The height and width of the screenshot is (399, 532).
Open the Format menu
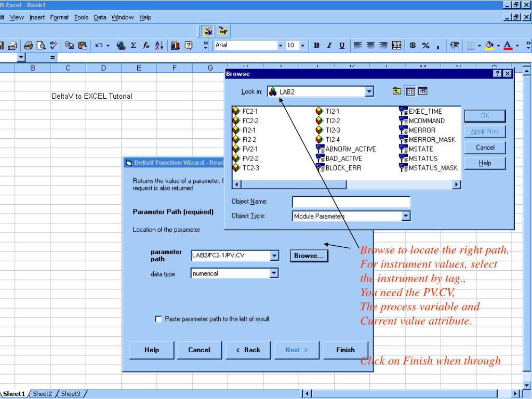59,17
